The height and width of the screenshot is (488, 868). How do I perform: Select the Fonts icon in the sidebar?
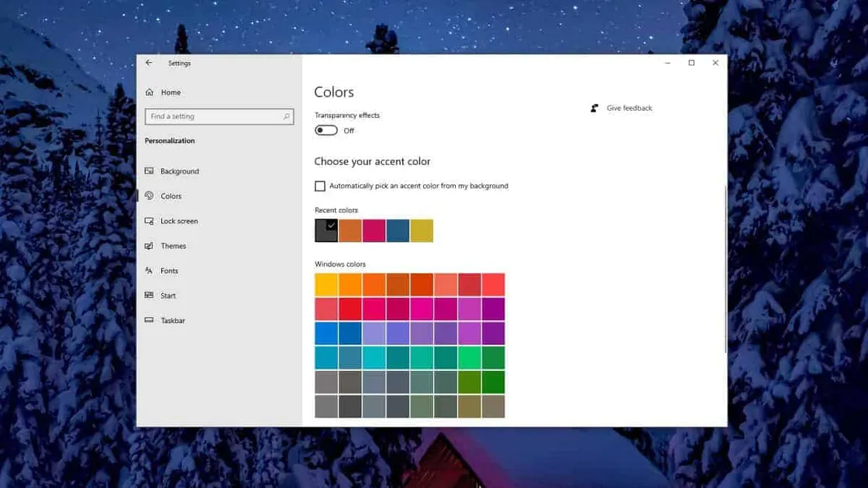[x=149, y=270]
